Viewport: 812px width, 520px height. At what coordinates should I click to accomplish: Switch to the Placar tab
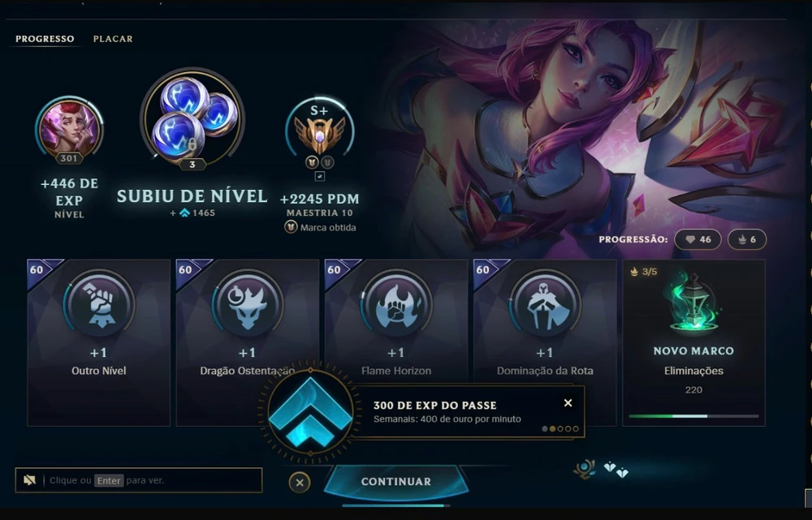pos(113,39)
